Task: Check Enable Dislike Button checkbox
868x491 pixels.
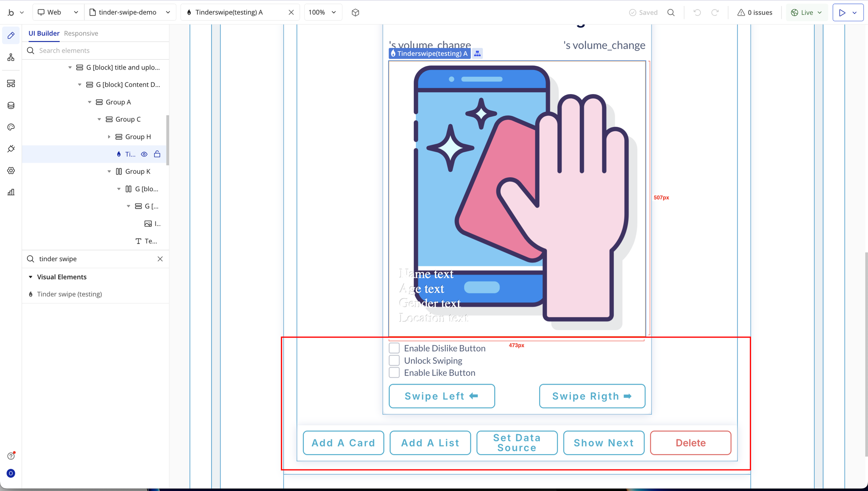Action: 394,348
